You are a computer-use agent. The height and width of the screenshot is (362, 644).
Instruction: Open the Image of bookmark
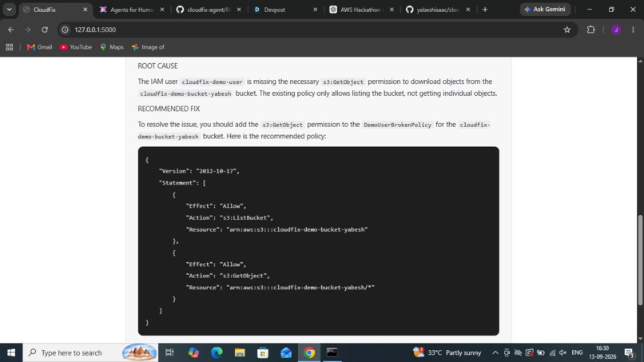pyautogui.click(x=148, y=47)
